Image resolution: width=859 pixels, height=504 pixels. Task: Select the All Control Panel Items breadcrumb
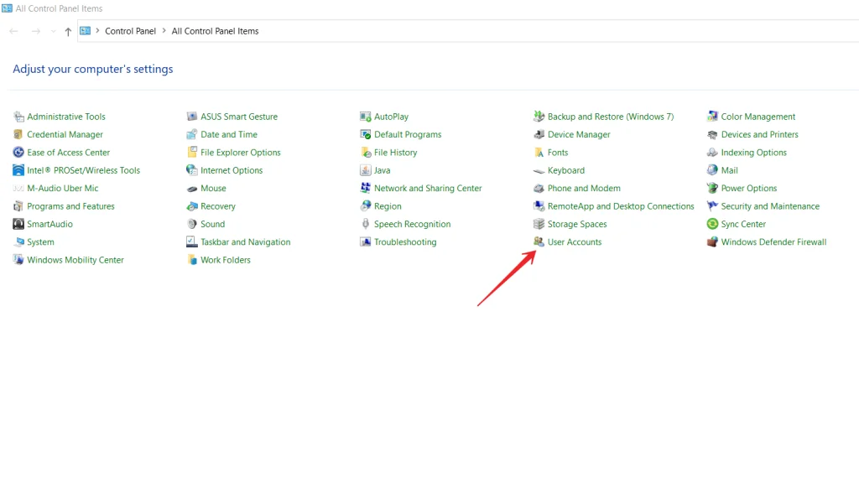216,31
